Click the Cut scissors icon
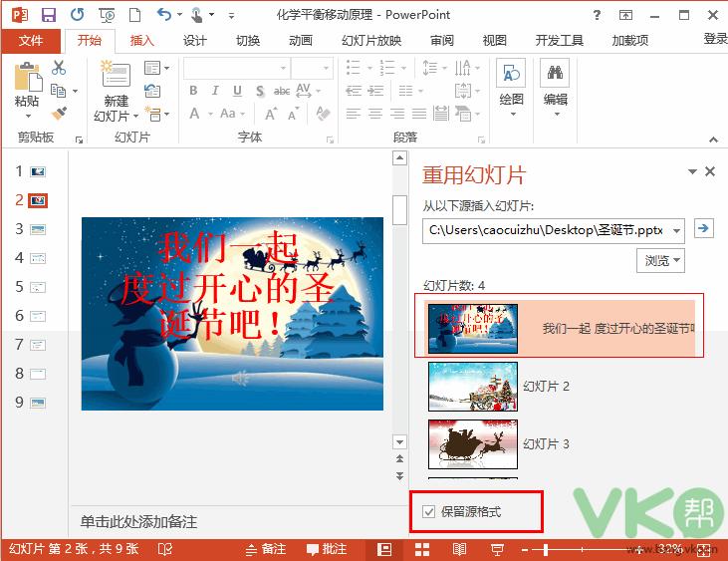The height and width of the screenshot is (561, 728). tap(59, 68)
